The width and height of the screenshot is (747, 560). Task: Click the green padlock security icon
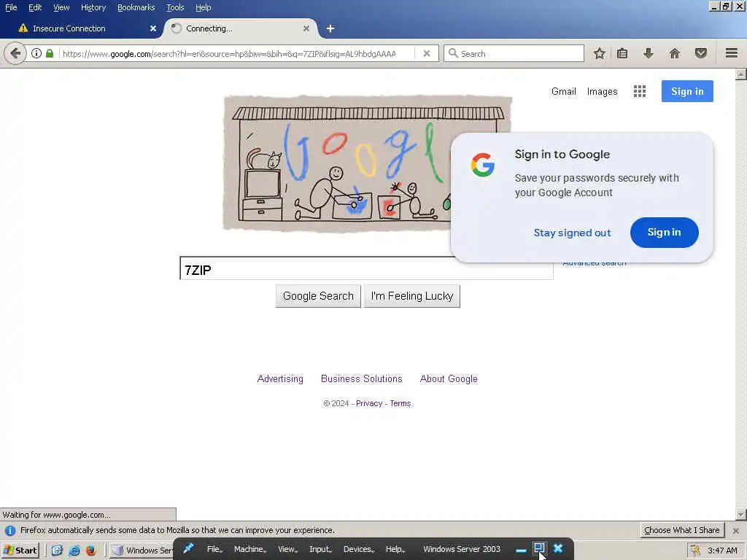[x=50, y=53]
